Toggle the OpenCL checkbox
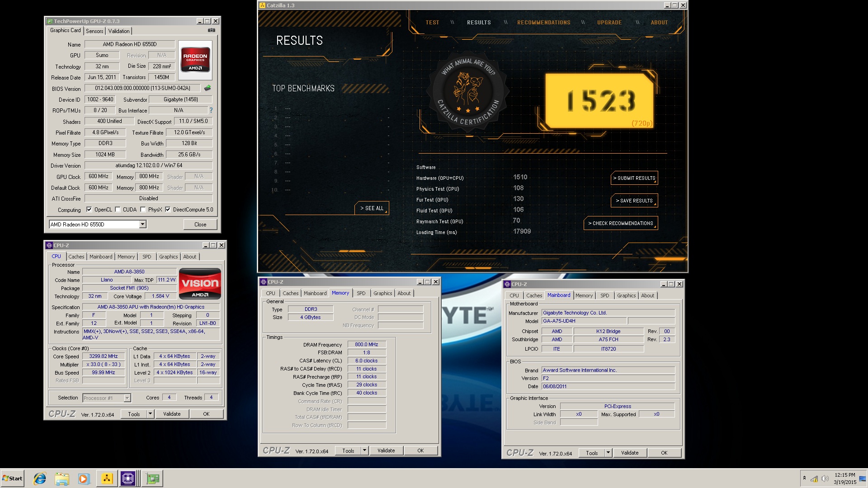Screen dimensions: 868x488 [x=89, y=210]
